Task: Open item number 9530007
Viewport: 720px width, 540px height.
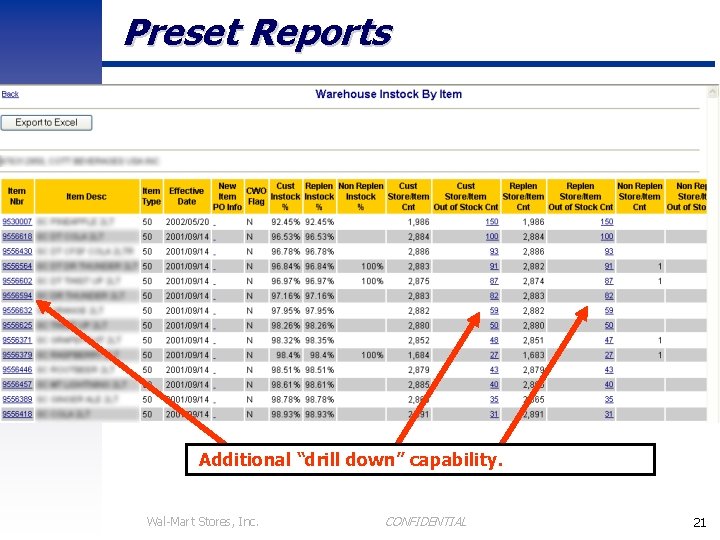Action: pos(17,222)
